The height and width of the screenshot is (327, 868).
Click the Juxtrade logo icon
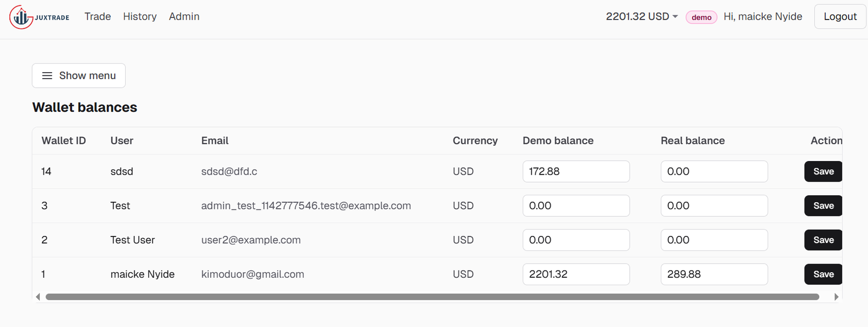[22, 17]
